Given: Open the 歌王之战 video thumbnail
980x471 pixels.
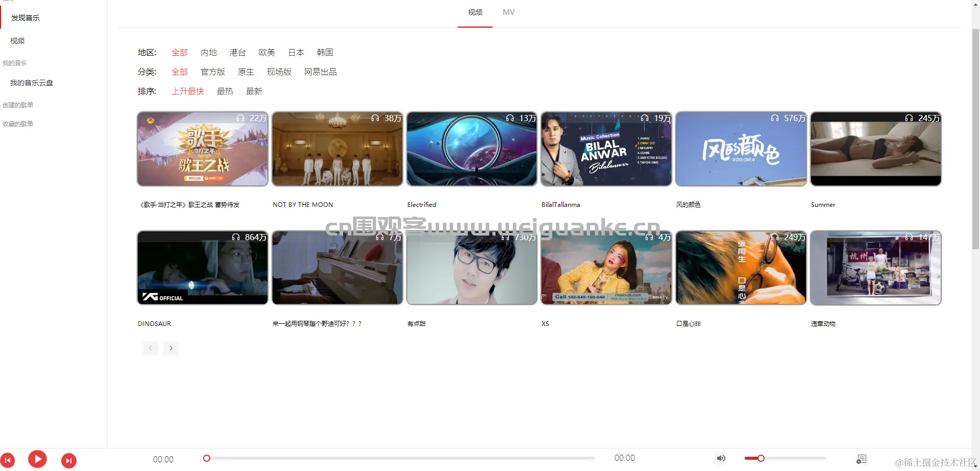Looking at the screenshot, I should (203, 149).
